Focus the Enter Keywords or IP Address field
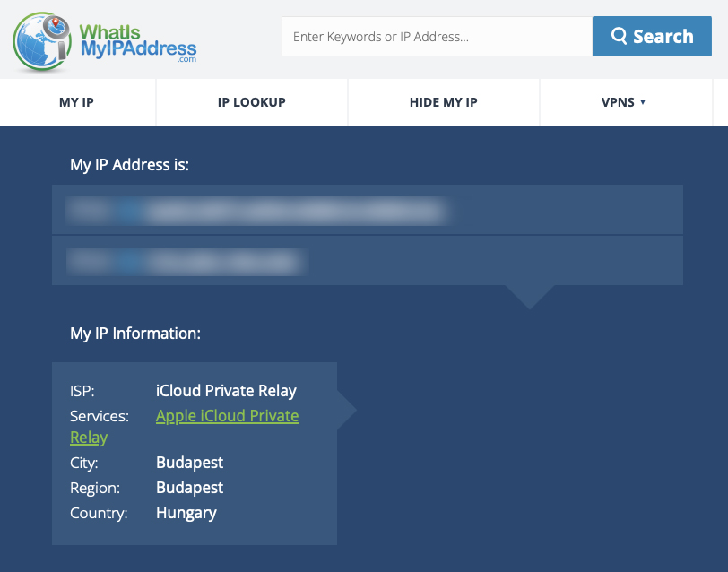The width and height of the screenshot is (728, 572). (437, 37)
